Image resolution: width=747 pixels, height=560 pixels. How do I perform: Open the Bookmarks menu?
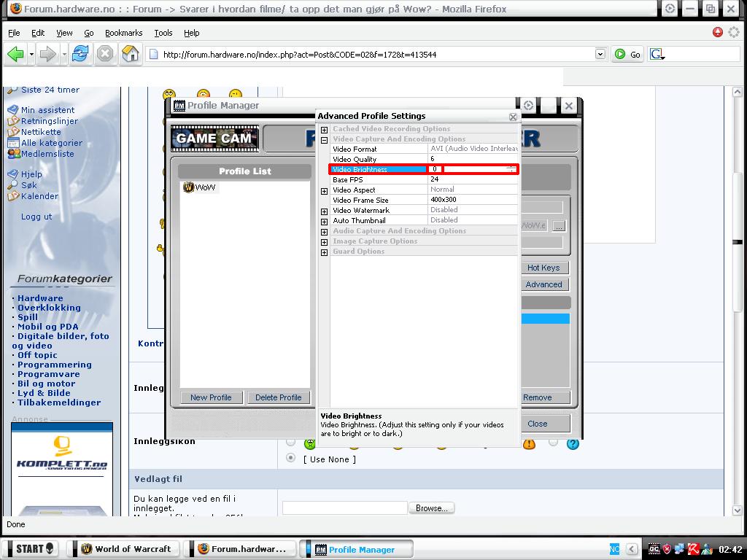click(x=123, y=33)
